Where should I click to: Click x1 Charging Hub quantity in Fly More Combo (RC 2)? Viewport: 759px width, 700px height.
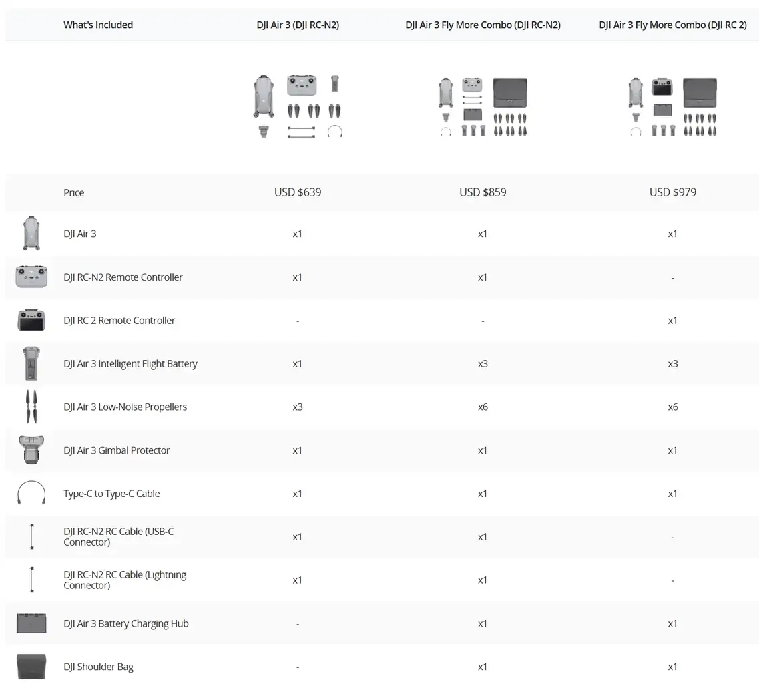[673, 623]
